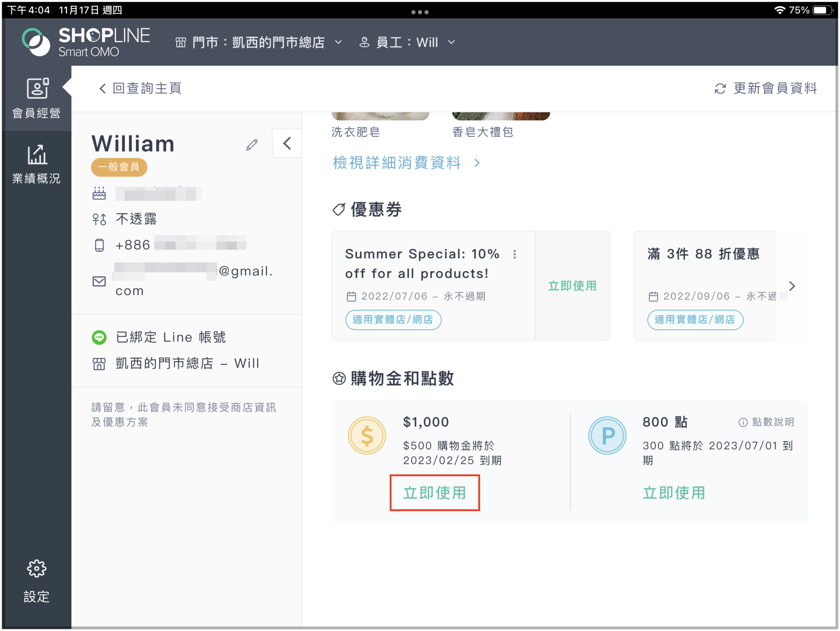This screenshot has width=840, height=631.
Task: Open Summer Special coupon three-dot menu
Action: point(514,254)
